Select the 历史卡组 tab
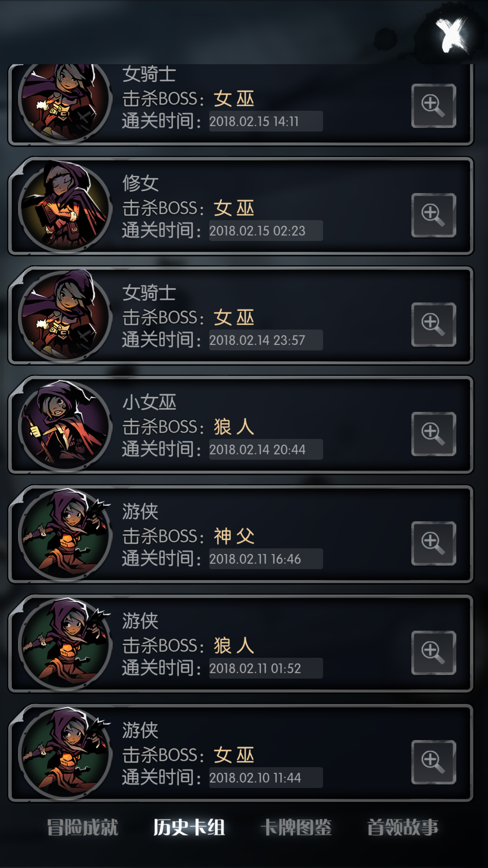The width and height of the screenshot is (488, 868). tap(189, 827)
